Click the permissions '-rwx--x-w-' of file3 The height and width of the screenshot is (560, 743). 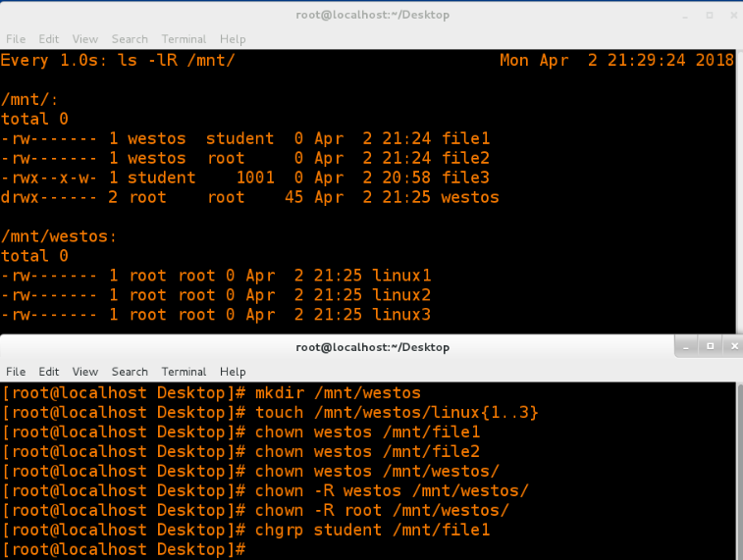pos(49,178)
